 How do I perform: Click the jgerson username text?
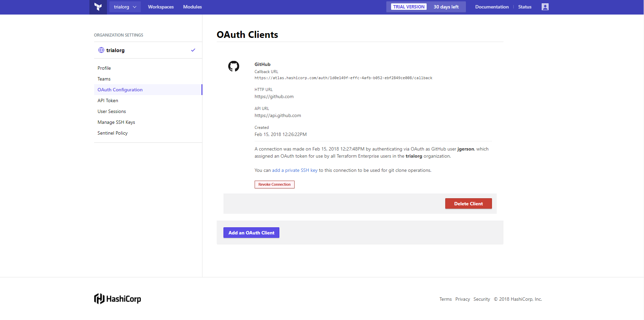tap(466, 149)
